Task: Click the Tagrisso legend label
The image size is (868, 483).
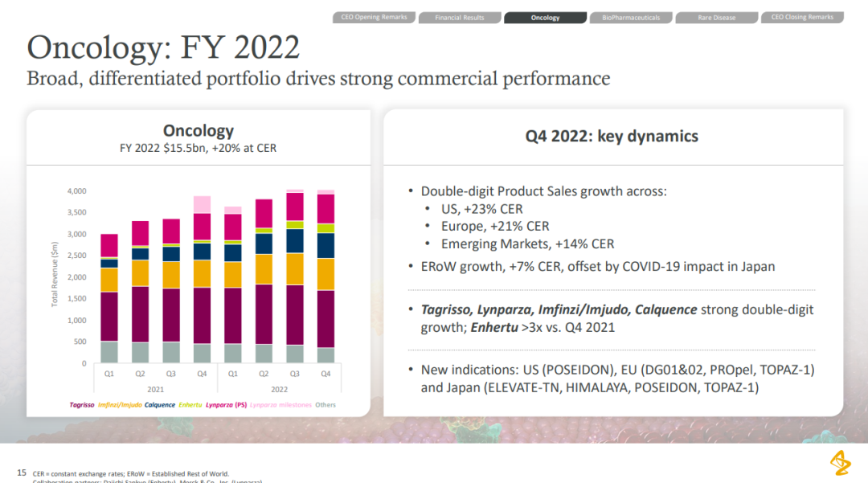Action: tap(82, 405)
